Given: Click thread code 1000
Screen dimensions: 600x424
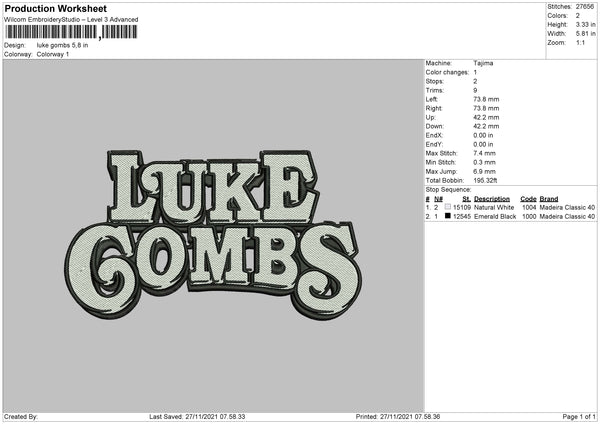Looking at the screenshot, I should [529, 217].
